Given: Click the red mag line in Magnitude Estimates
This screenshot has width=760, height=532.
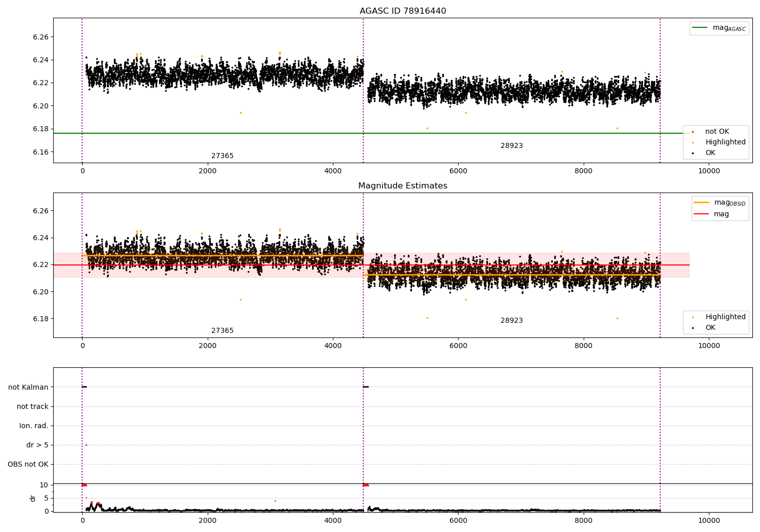Looking at the screenshot, I should pos(371,265).
